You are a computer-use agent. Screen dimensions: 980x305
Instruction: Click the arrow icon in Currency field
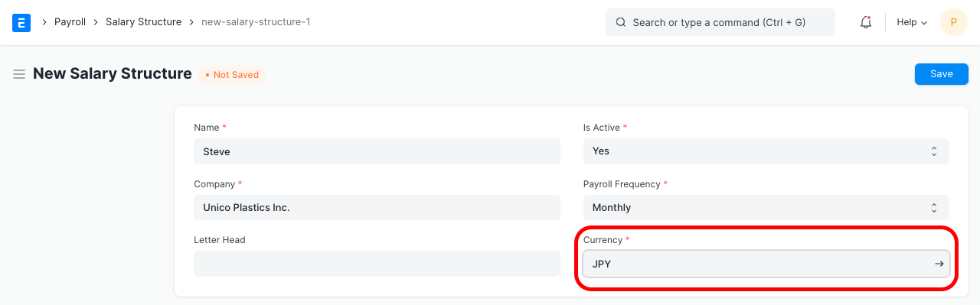coord(939,264)
